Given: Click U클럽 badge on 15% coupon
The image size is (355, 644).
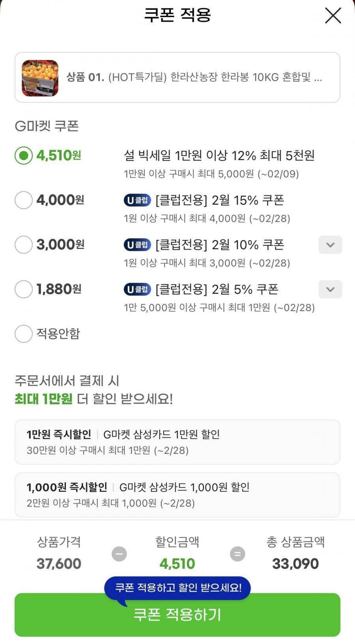Looking at the screenshot, I should (137, 200).
